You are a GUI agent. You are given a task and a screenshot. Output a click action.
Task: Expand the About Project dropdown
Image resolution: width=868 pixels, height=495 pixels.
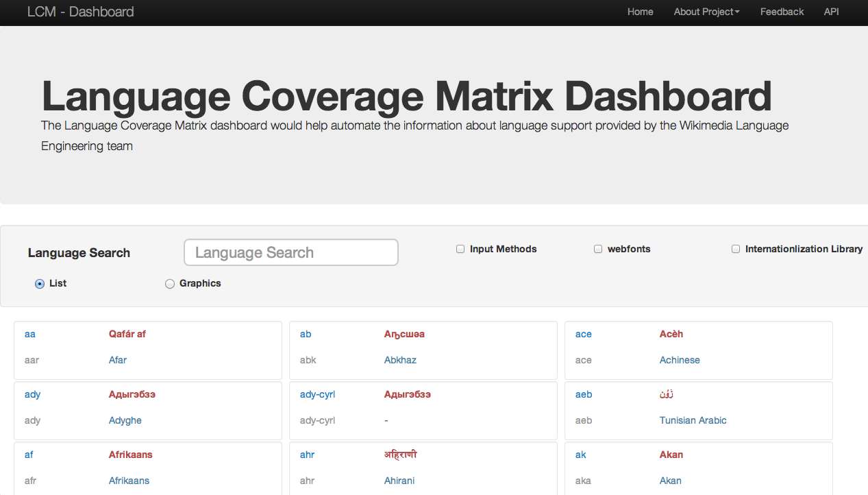(x=706, y=12)
